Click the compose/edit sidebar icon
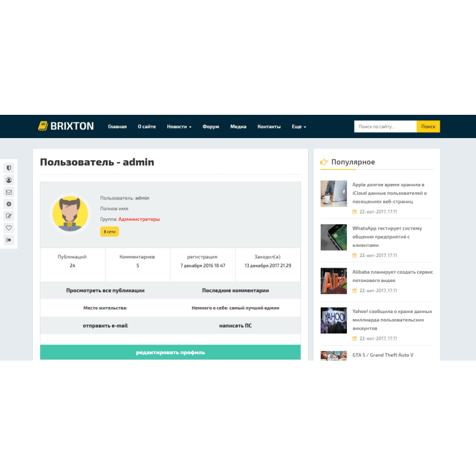The image size is (476, 476). [x=8, y=216]
